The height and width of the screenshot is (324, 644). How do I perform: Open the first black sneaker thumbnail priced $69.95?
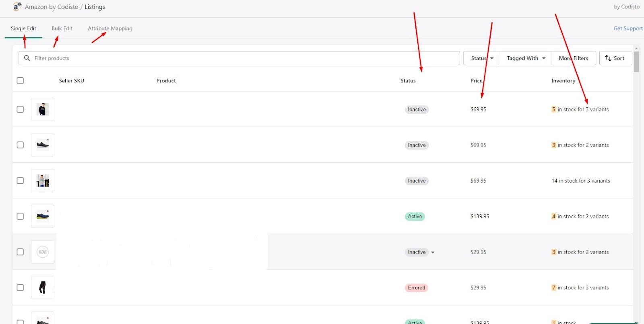(x=43, y=145)
